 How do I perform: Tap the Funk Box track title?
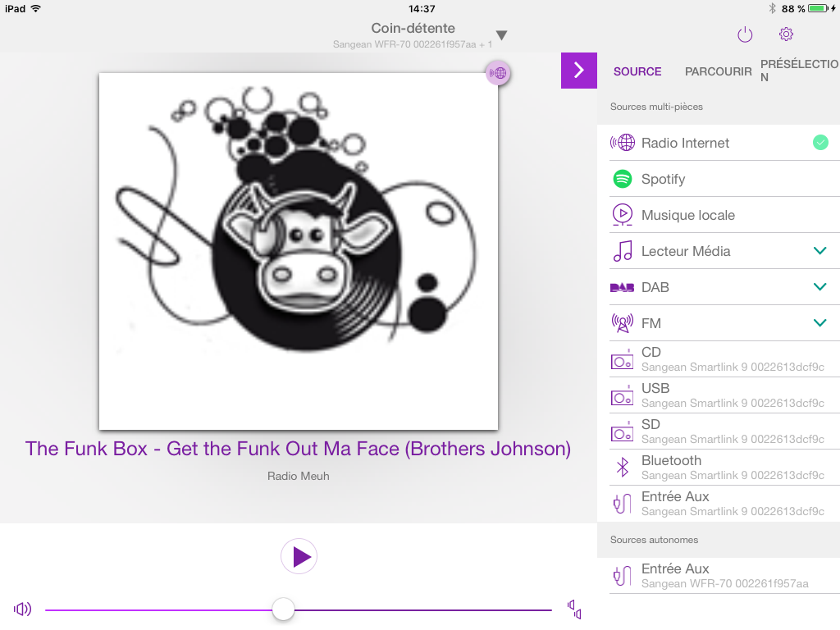pyautogui.click(x=298, y=449)
